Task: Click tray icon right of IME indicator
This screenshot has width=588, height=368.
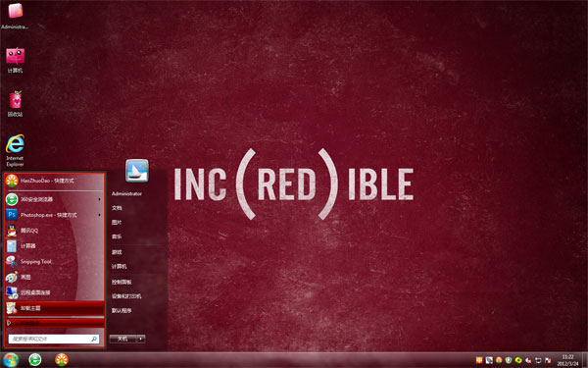Action: (x=489, y=360)
